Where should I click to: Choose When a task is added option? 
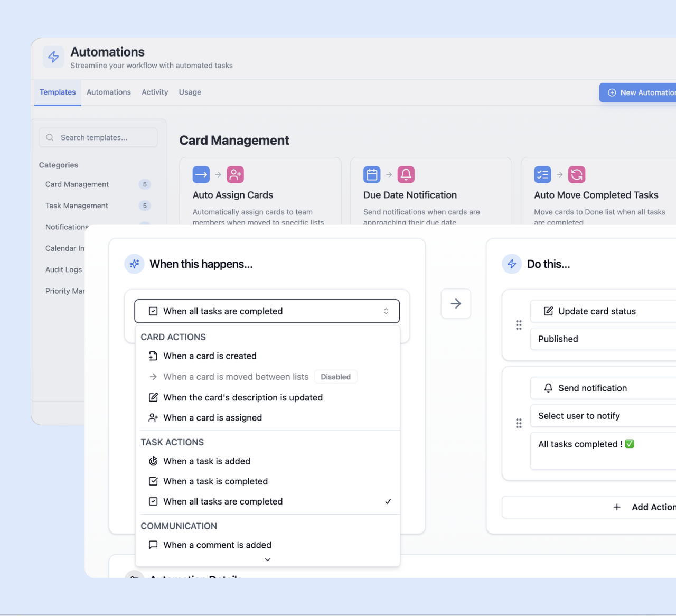(268, 461)
